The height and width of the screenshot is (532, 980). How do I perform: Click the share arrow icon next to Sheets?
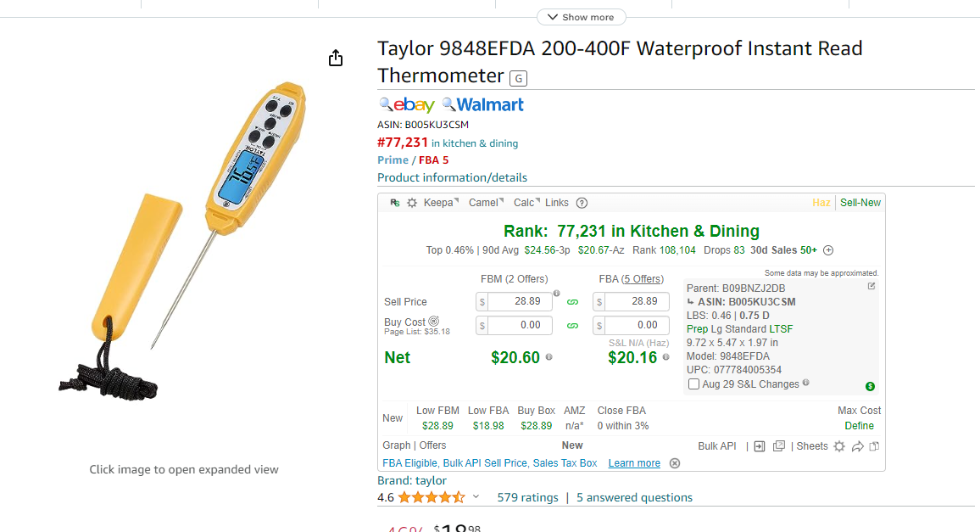click(858, 446)
